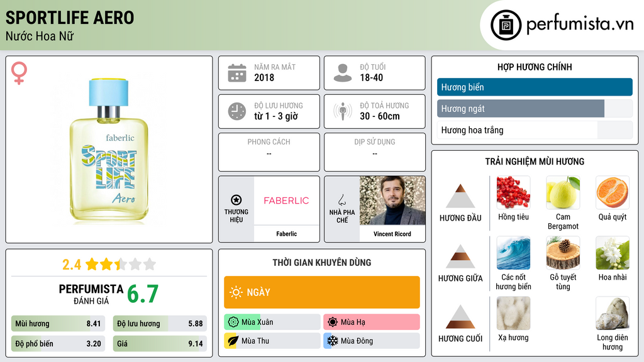Click the Hương đầu pyramid icon
Image resolution: width=644 pixels, height=362 pixels.
pos(460,196)
